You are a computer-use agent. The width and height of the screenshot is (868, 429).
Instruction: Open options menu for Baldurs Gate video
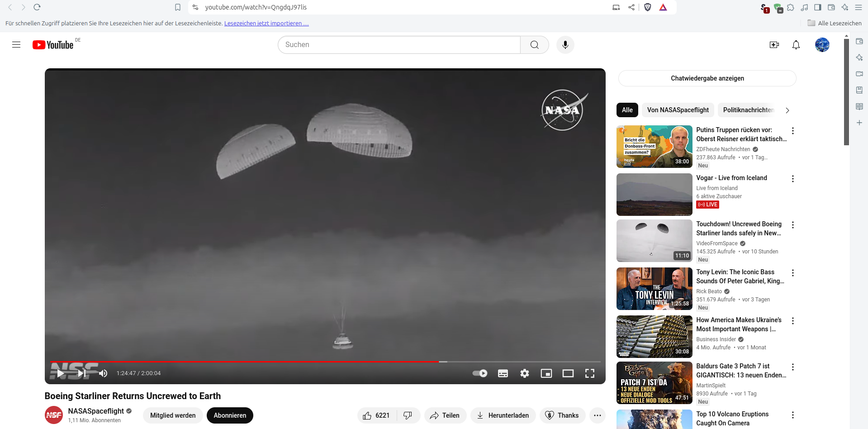[x=792, y=367]
